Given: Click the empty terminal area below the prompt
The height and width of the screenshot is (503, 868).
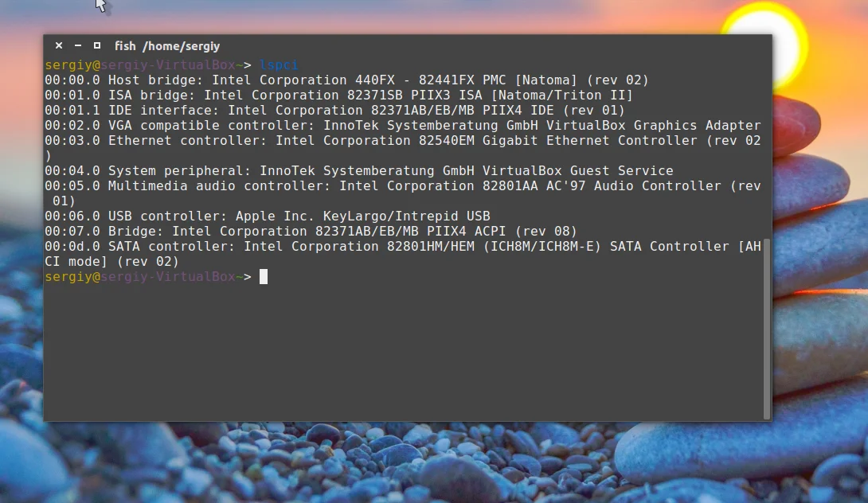Looking at the screenshot, I should [x=398, y=350].
